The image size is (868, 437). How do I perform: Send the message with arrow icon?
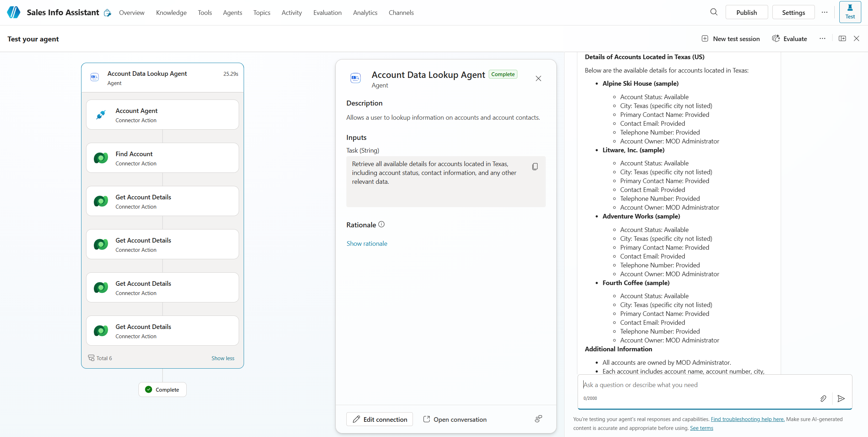coord(841,399)
